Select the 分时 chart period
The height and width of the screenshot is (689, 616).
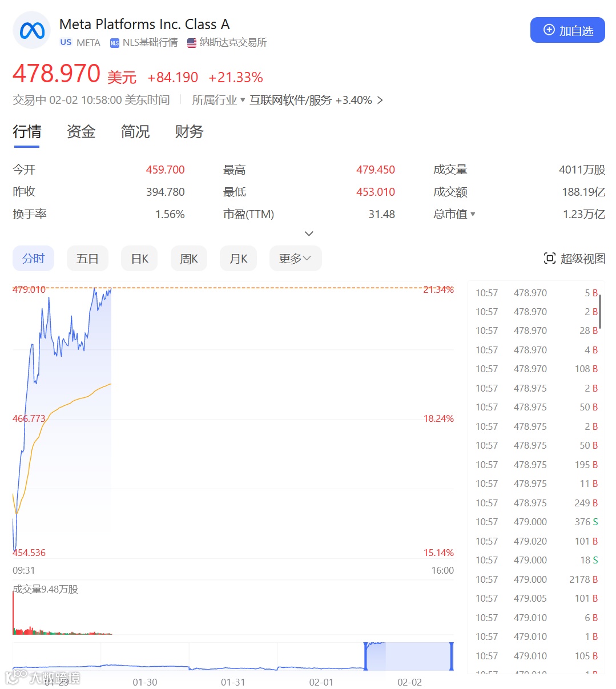click(33, 259)
